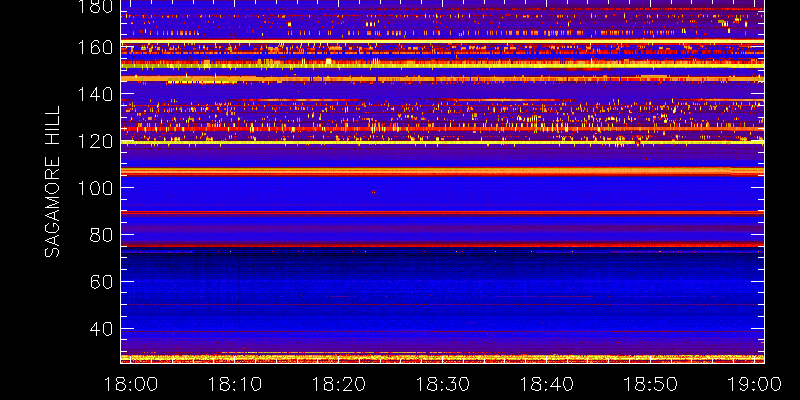The height and width of the screenshot is (400, 800).
Task: Click the 18:50 time axis label
Action: (x=651, y=384)
